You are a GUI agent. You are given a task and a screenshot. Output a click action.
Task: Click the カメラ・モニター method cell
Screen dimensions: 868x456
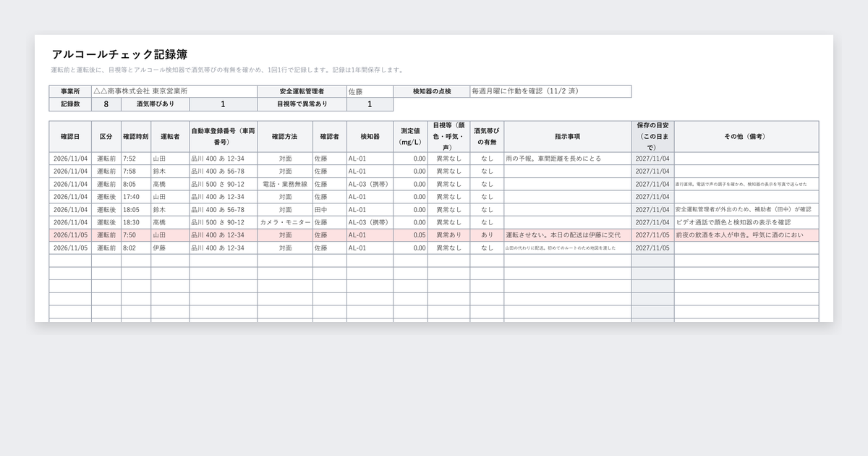[x=285, y=222]
